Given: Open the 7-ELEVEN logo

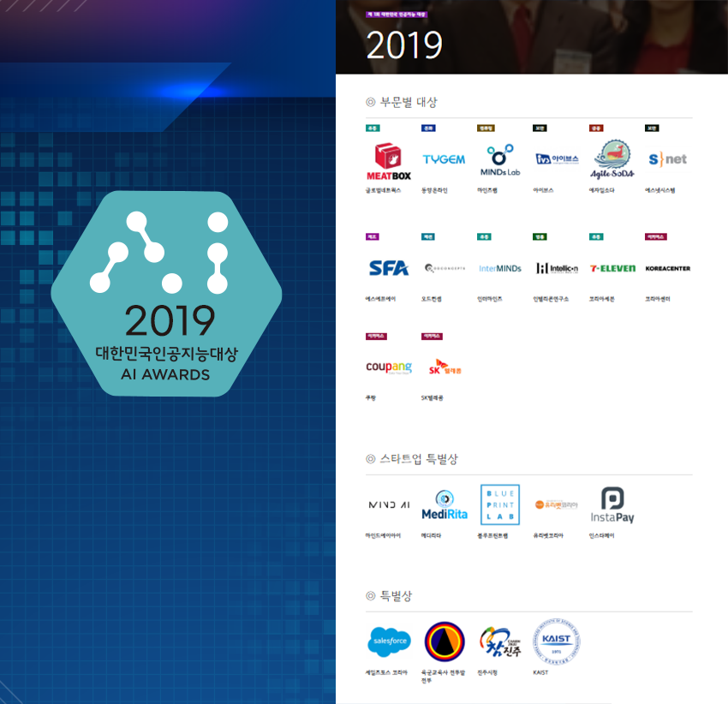Looking at the screenshot, I should [612, 268].
